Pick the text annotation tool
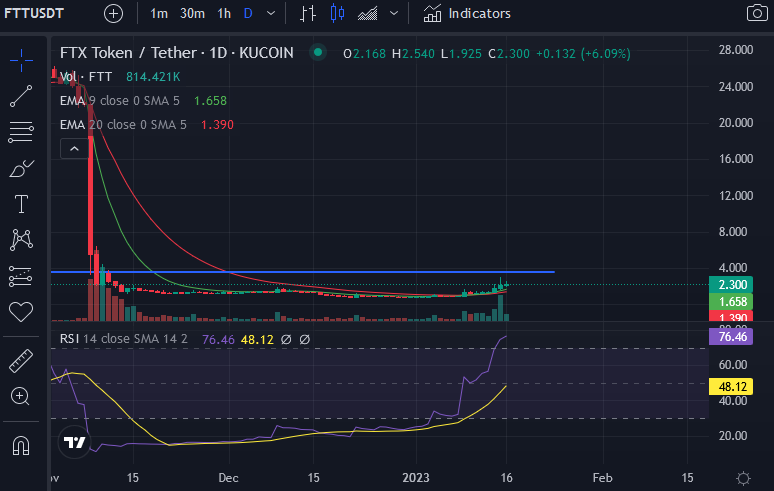The image size is (774, 491). (x=21, y=204)
